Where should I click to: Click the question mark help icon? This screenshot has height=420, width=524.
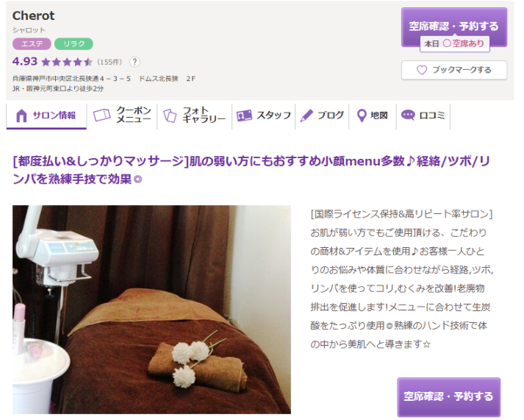tap(134, 62)
